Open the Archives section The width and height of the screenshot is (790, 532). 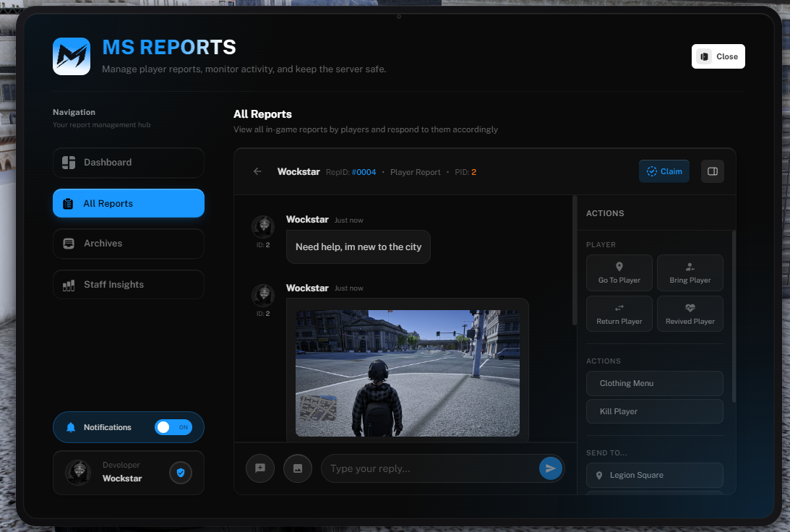tap(129, 244)
